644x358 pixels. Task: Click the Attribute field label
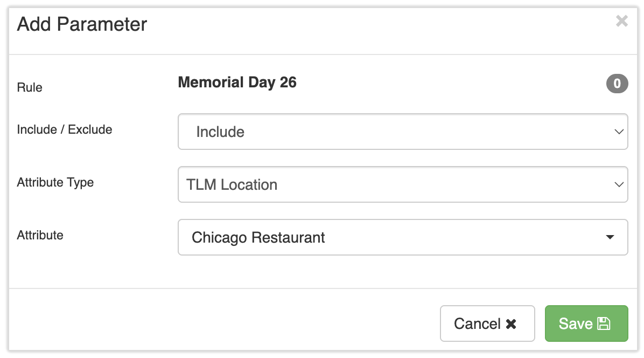40,235
